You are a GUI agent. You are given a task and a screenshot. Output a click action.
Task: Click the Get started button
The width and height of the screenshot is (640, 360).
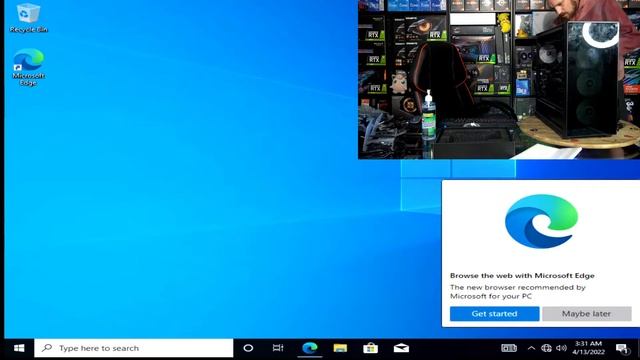click(x=494, y=313)
